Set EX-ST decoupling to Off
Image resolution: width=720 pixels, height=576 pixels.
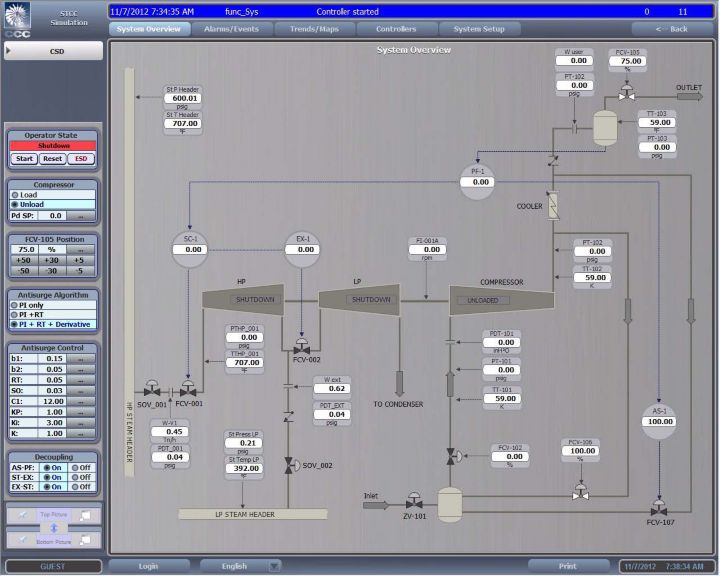(81, 487)
